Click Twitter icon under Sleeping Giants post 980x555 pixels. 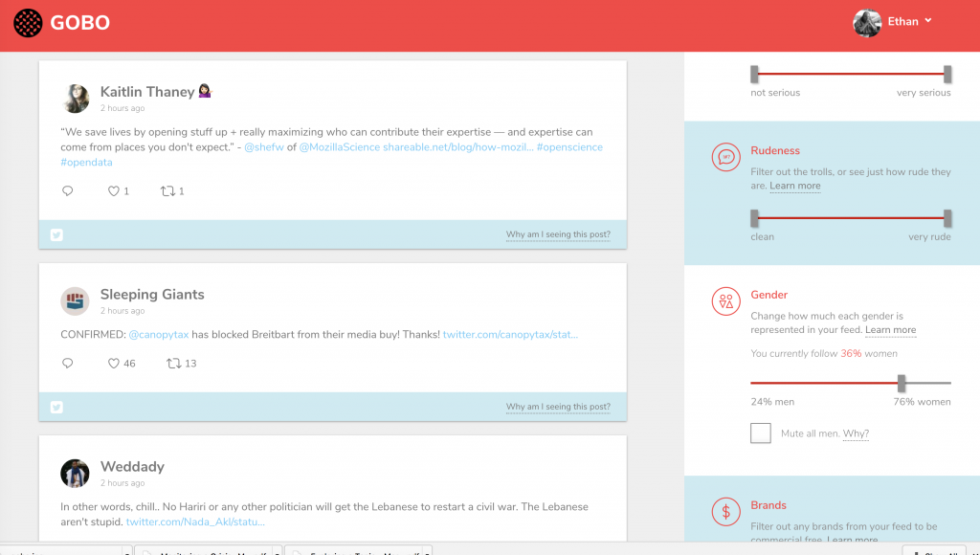(x=56, y=408)
